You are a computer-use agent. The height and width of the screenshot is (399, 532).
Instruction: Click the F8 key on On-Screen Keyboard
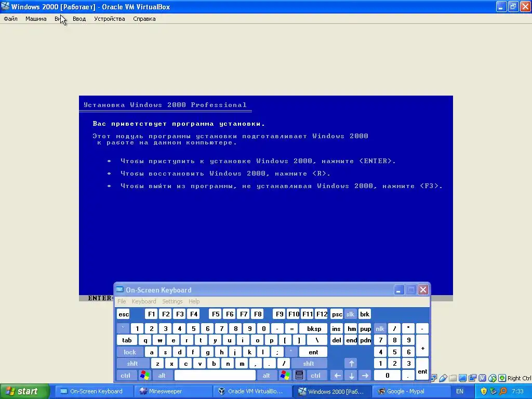tap(258, 314)
